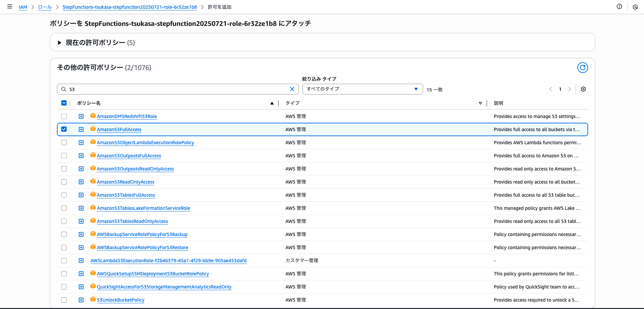Click the 説明 column header

coord(499,103)
